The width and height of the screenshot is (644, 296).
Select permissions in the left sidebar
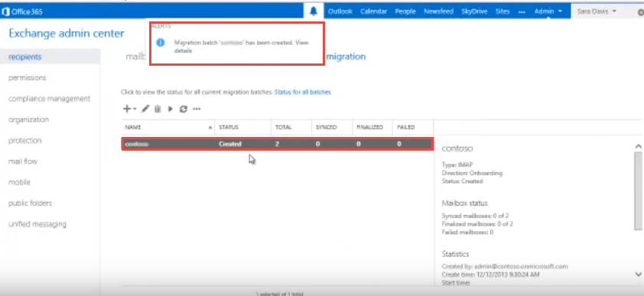pyautogui.click(x=27, y=77)
